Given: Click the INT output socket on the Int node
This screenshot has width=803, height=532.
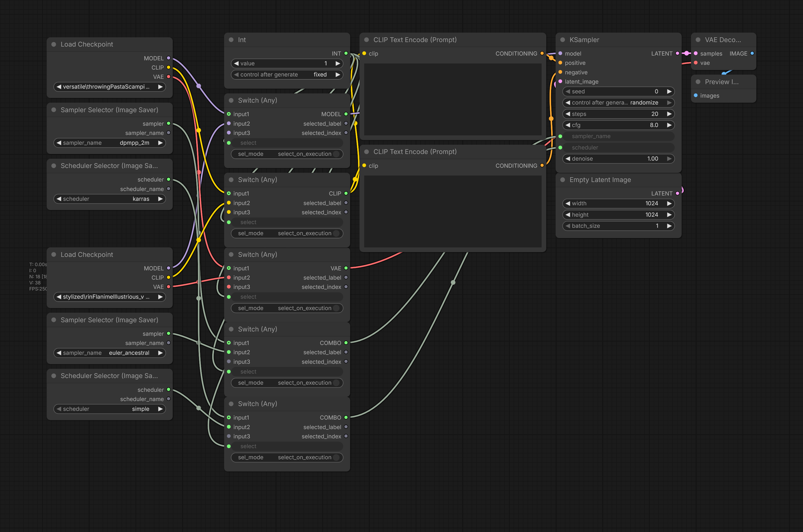Looking at the screenshot, I should (x=346, y=53).
